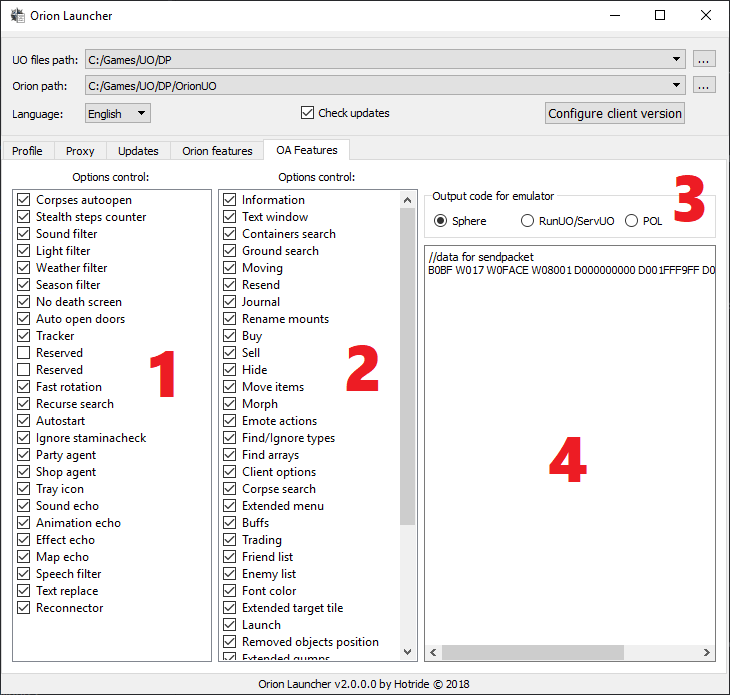Toggle No death screen checkbox

coord(24,302)
